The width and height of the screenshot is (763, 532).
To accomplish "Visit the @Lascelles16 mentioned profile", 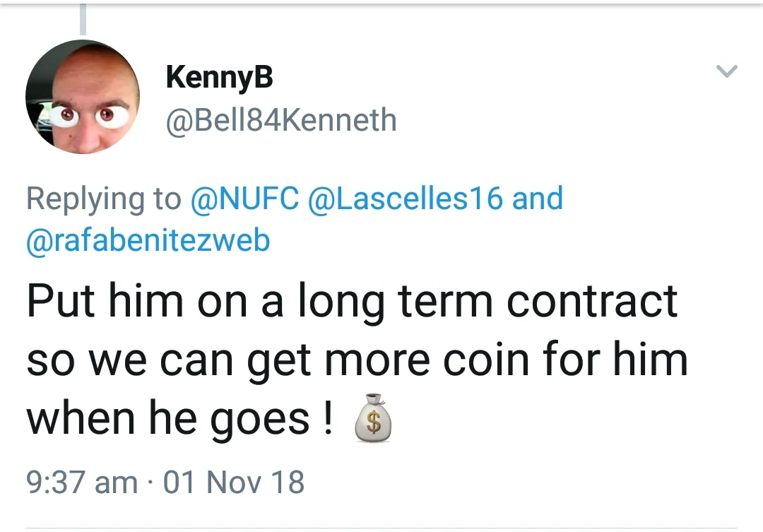I will [x=405, y=199].
